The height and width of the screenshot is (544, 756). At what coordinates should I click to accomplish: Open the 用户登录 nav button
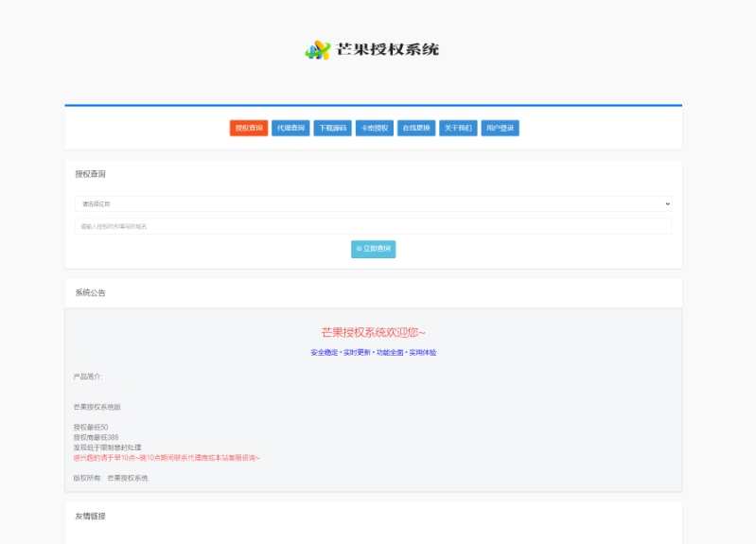pyautogui.click(x=501, y=128)
